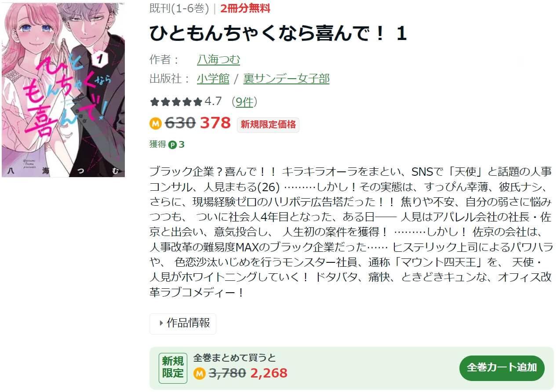This screenshot has height=392, width=557.
Task: Click the triangle arrow beside 作品情報
Action: point(161,323)
